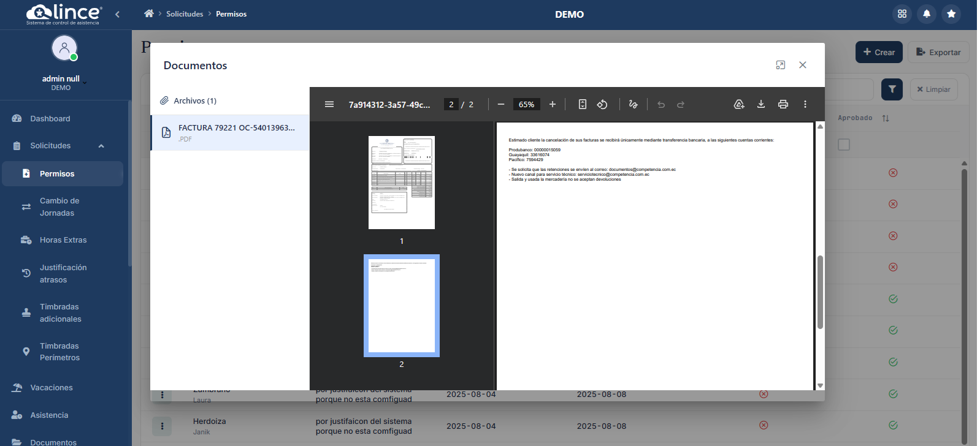Rotate the PDF page counterclockwise

click(602, 104)
